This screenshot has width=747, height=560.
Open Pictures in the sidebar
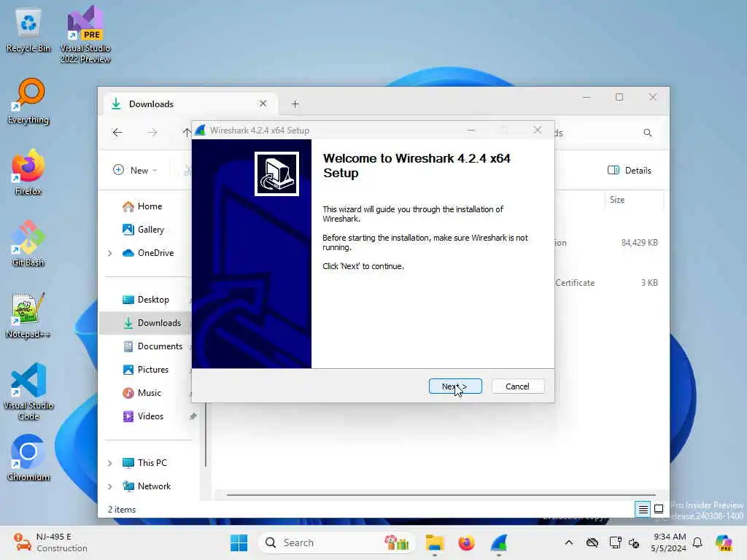[x=146, y=370]
